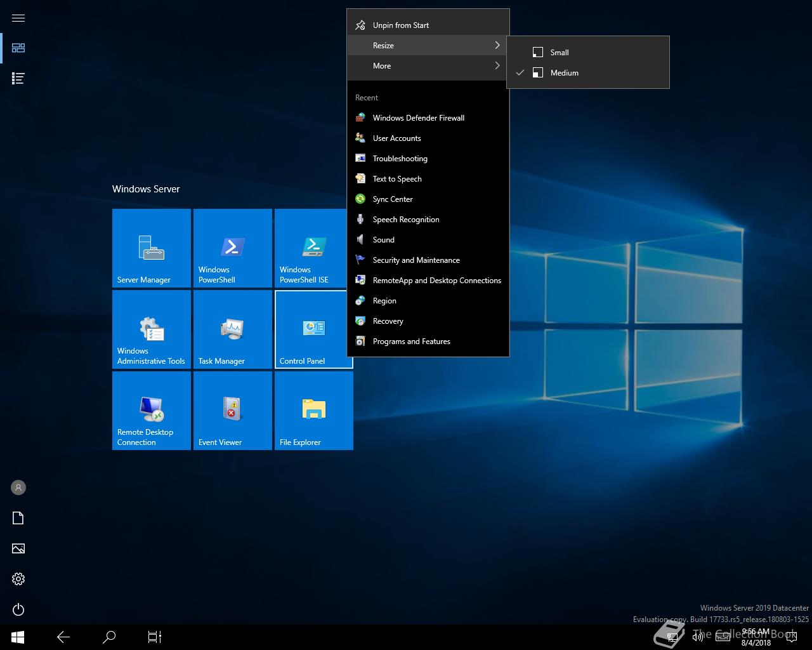Expand the More submenu
The width and height of the screenshot is (812, 650).
pos(428,66)
